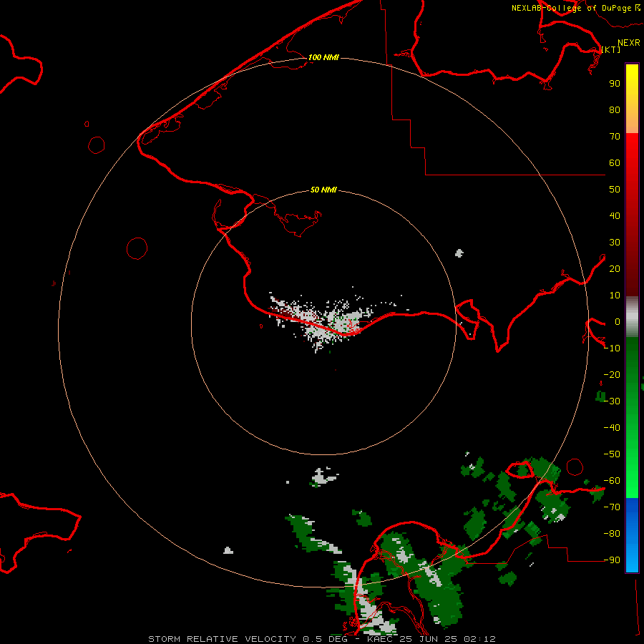Image resolution: width=644 pixels, height=644 pixels.
Task: Click the -40 value on the velocity scale
Action: (612, 428)
